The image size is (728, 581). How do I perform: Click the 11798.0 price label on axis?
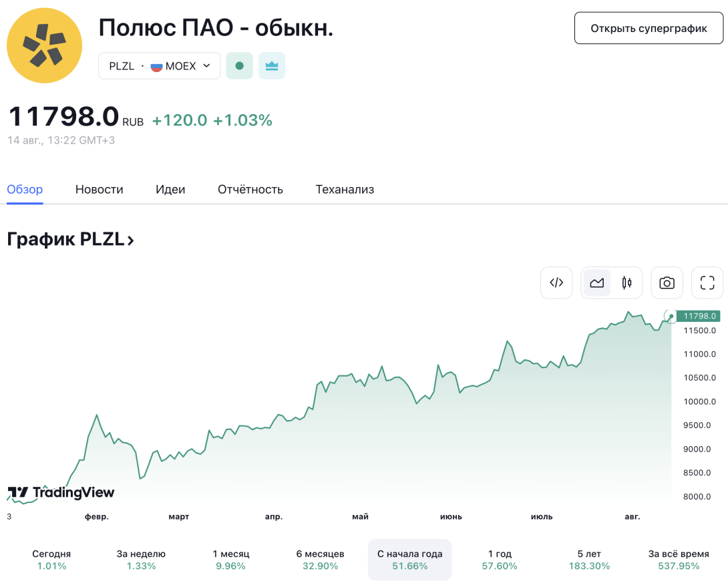(699, 316)
